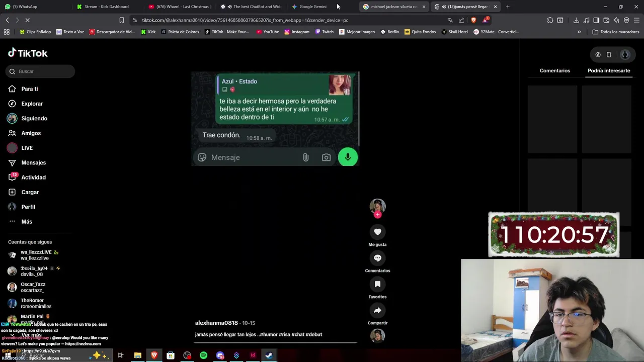Switch to the Comentarios tab
This screenshot has width=644, height=362.
click(x=555, y=71)
